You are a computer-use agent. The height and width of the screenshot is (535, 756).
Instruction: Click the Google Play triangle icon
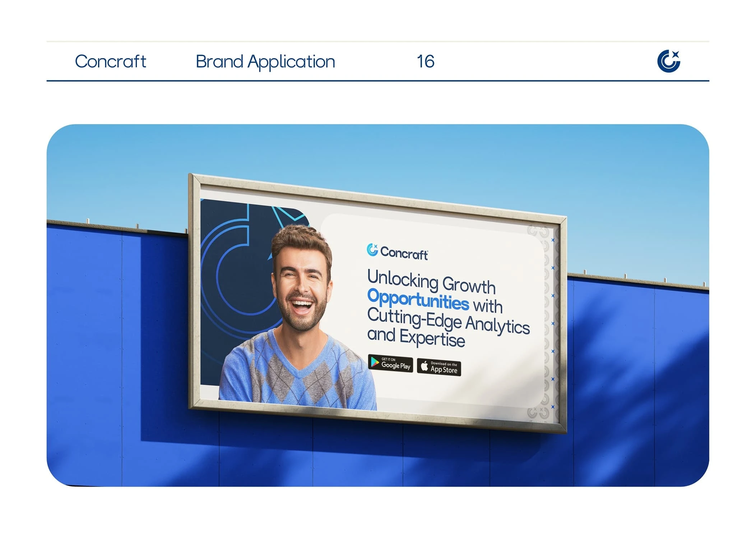[x=375, y=361]
